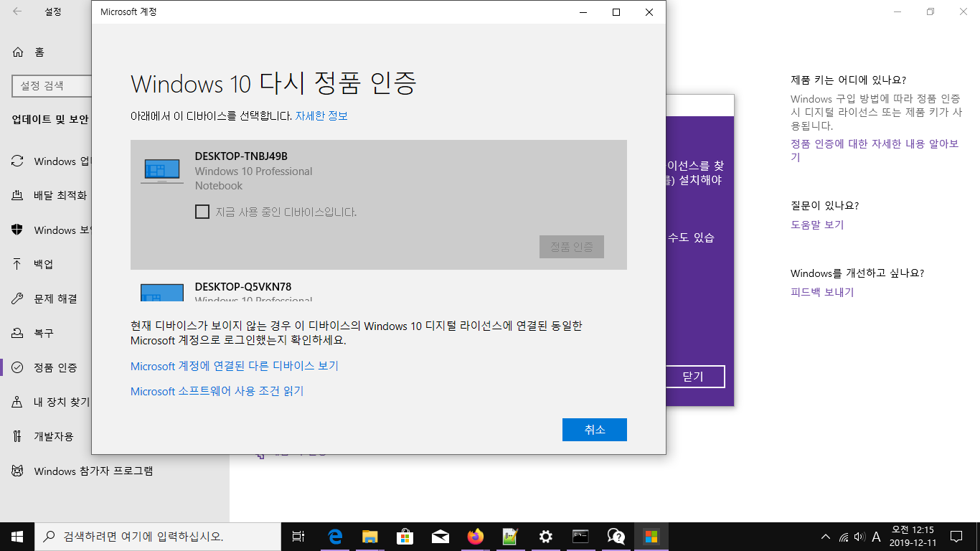Click the Windows 참가자 프로그램 cat icon
980x551 pixels.
click(x=17, y=471)
